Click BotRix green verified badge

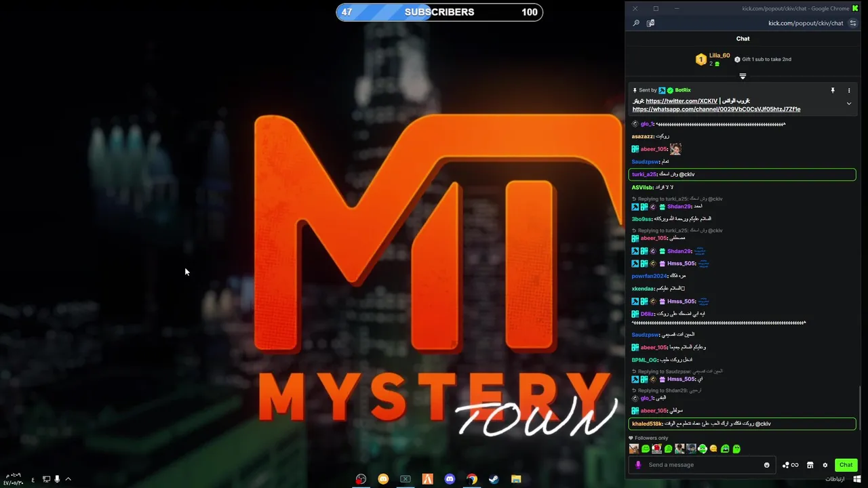click(x=670, y=90)
